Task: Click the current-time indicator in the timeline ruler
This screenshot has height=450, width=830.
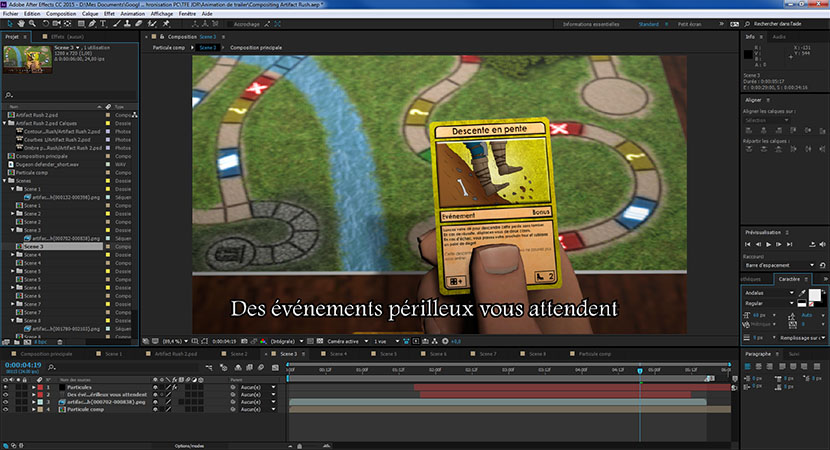Action: (640, 371)
